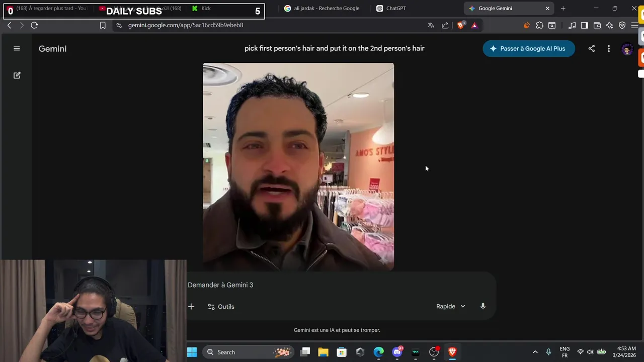Screen dimensions: 644x362
Task: Open Brave Rewards triangle icon
Action: [x=474, y=25]
